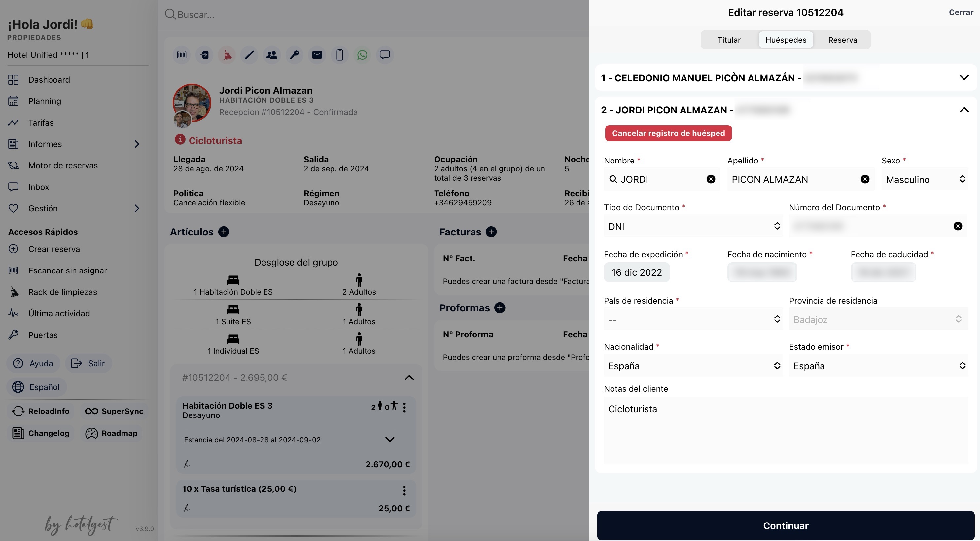Click the pencil edit icon
980x541 pixels.
coord(249,55)
